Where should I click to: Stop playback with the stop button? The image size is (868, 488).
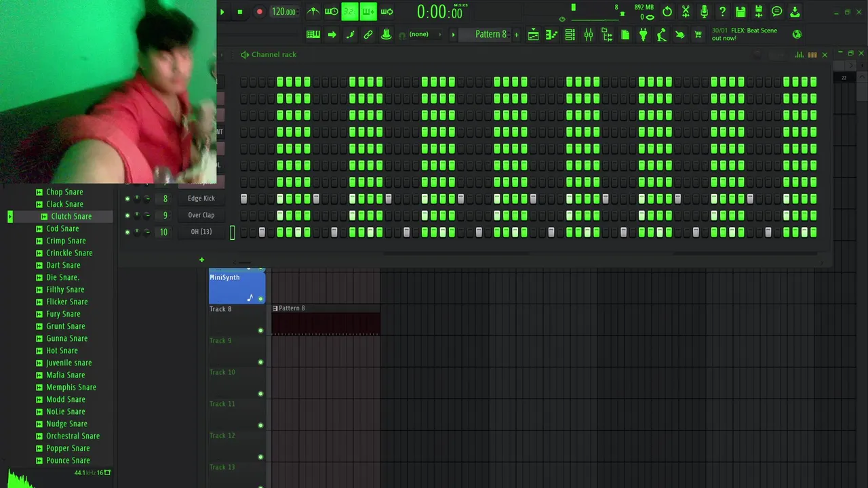(x=239, y=12)
